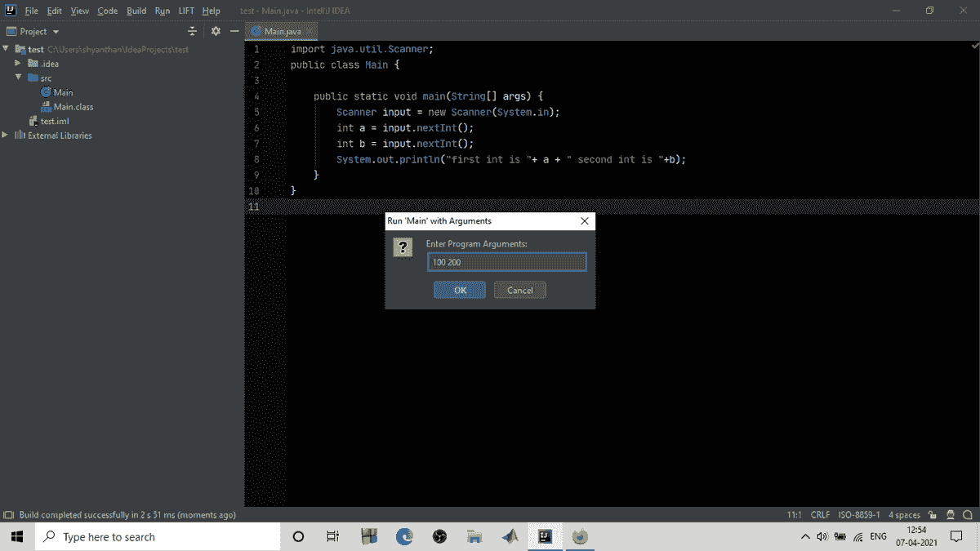Open the File menu
This screenshot has width=980, height=551.
pyautogui.click(x=31, y=11)
